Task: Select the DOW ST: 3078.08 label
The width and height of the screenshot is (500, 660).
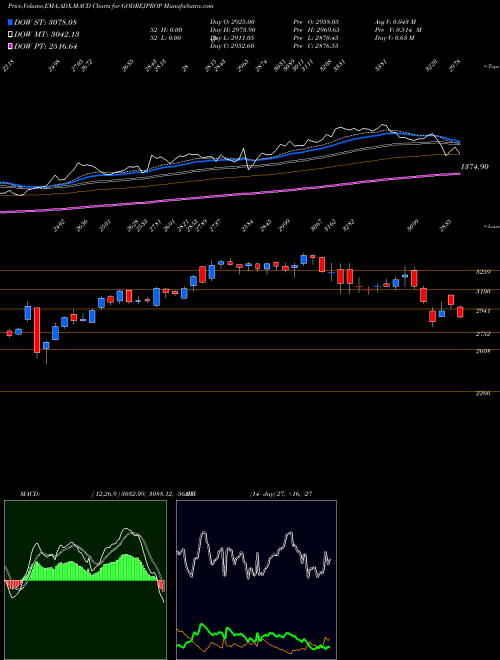Action: 45,23
